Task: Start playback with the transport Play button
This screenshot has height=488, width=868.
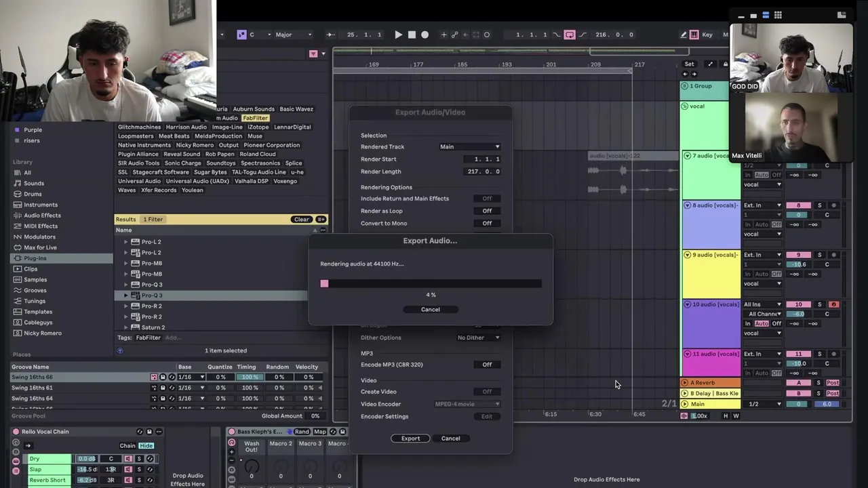Action: [x=398, y=35]
